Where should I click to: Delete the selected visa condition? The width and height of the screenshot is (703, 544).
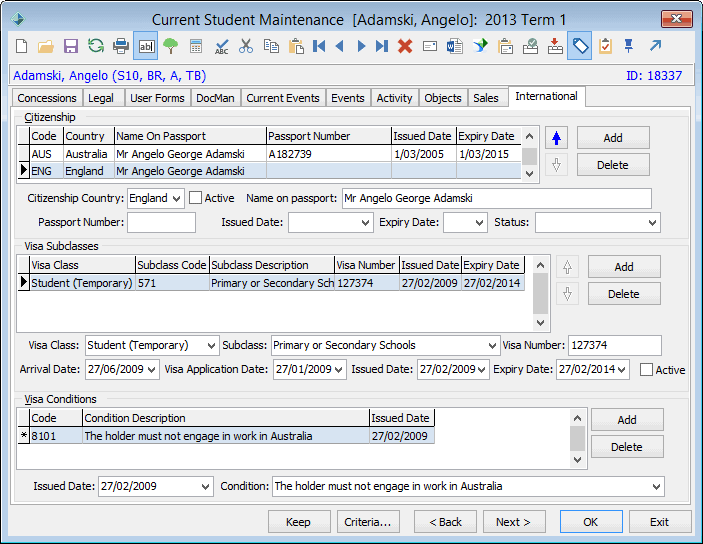pos(627,447)
